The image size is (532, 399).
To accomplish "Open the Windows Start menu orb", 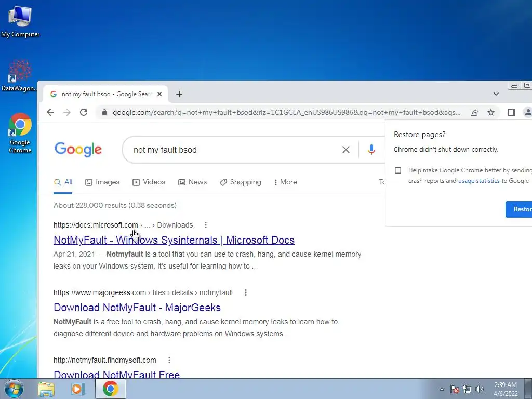I will click(x=14, y=389).
